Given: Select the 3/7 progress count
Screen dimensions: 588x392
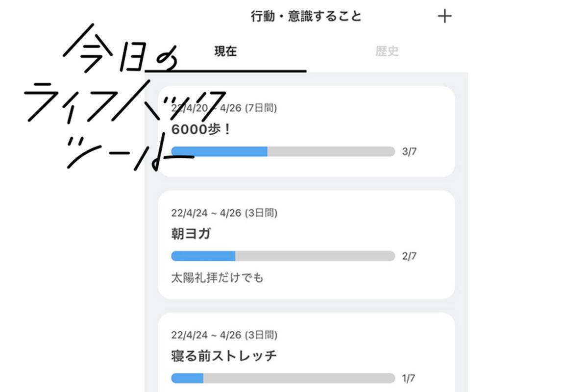Looking at the screenshot, I should [409, 151].
